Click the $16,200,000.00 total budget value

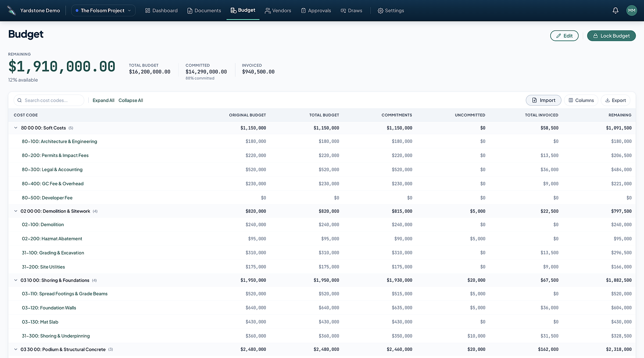(x=150, y=72)
